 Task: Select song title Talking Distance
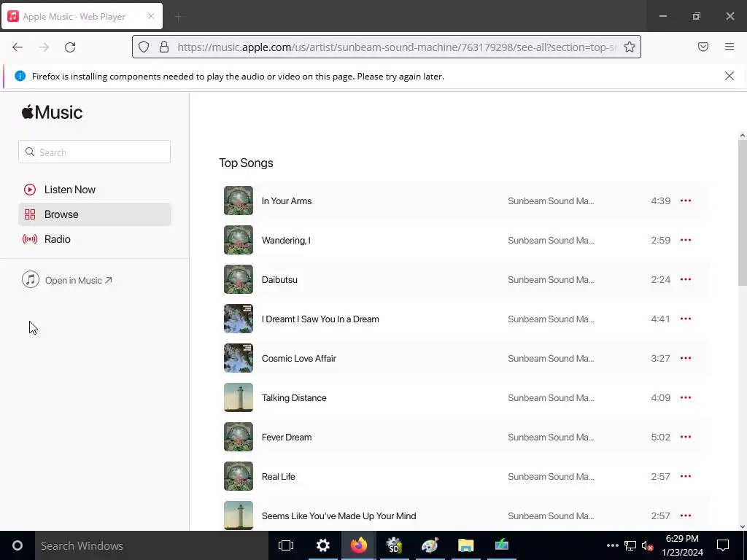[x=294, y=398]
